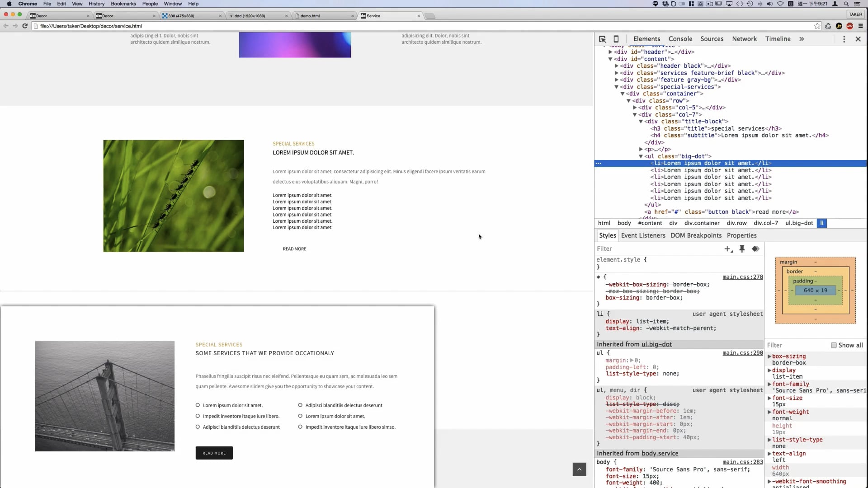
Task: Bookmark page with the star icon
Action: [817, 26]
